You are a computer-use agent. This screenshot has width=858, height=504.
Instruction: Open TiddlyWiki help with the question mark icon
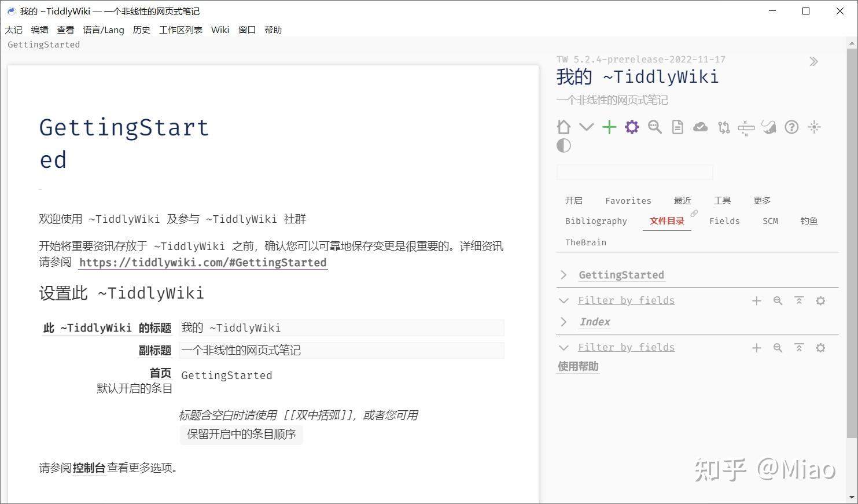coord(791,127)
